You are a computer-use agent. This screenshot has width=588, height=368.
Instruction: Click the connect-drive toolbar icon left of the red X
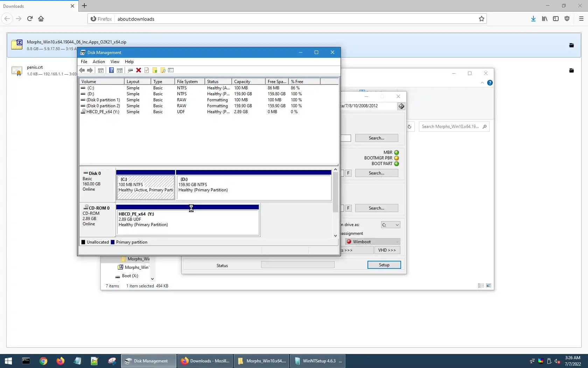click(130, 70)
